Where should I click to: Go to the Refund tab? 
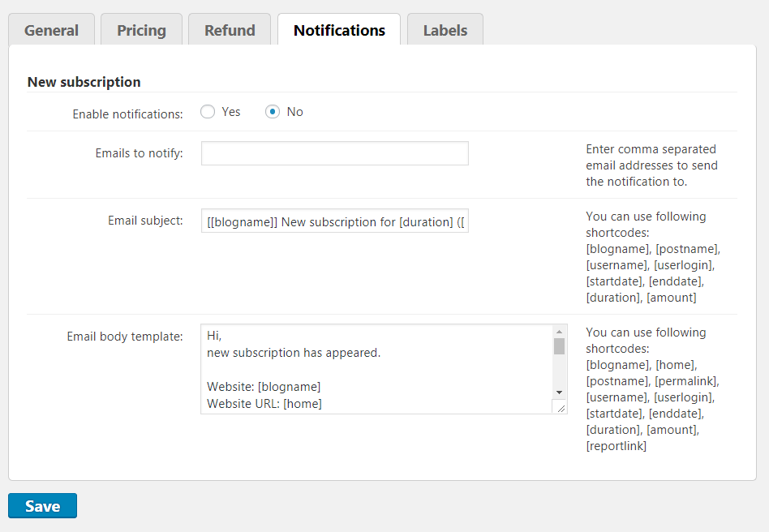tap(230, 30)
